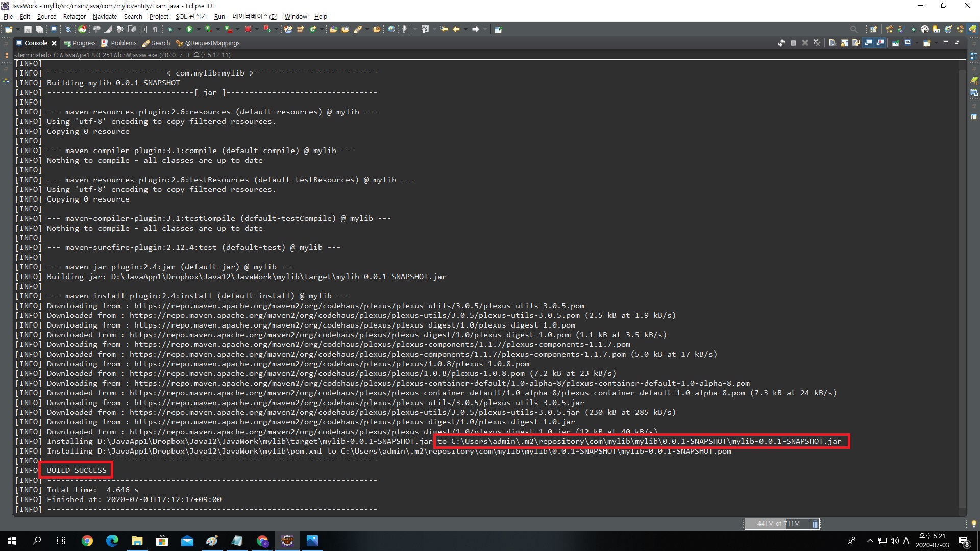Viewport: 980px width, 551px height.
Task: Toggle Pin Console button
Action: (895, 43)
